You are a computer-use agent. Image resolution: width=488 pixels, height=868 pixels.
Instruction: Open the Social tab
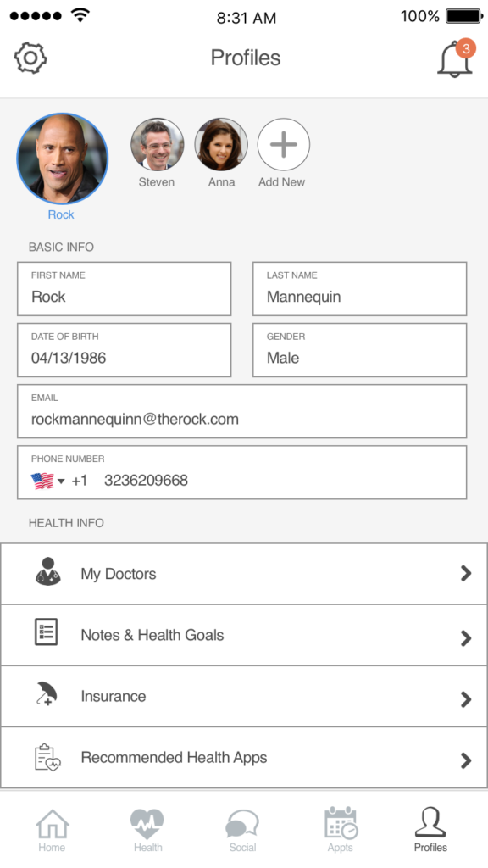(x=242, y=830)
